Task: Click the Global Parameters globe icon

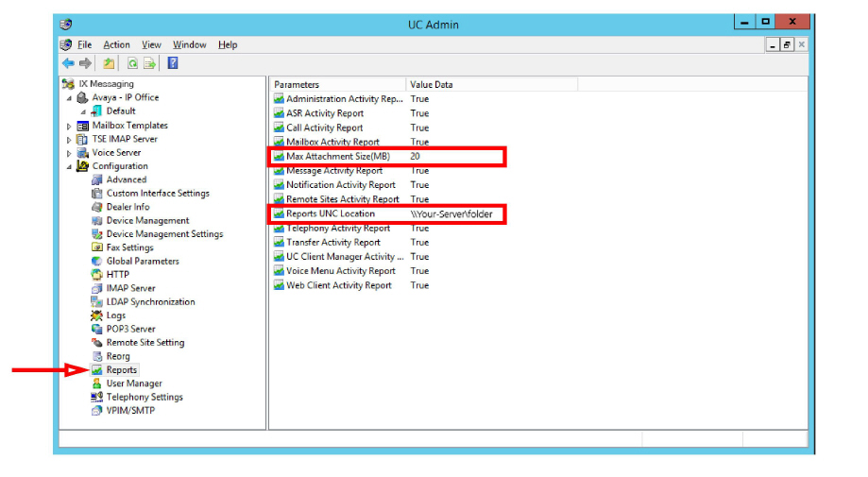Action: click(97, 262)
